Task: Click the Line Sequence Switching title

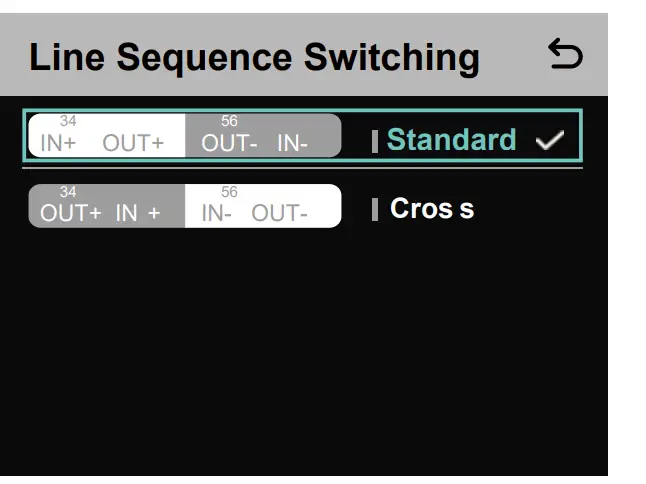Action: 254,57
